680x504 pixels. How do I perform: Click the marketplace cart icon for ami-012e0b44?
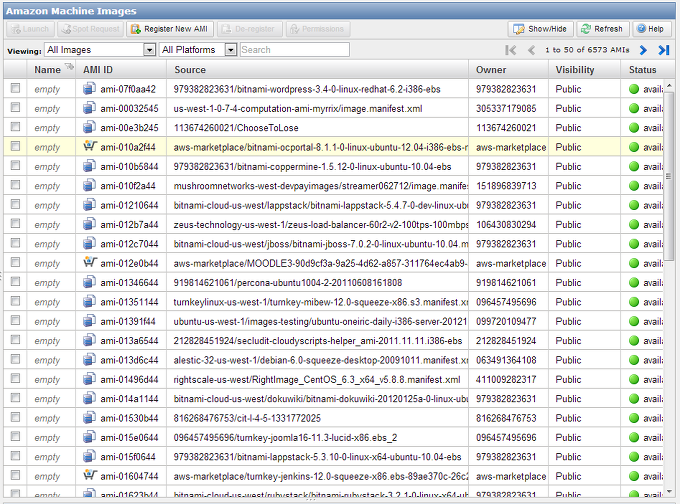click(x=90, y=262)
